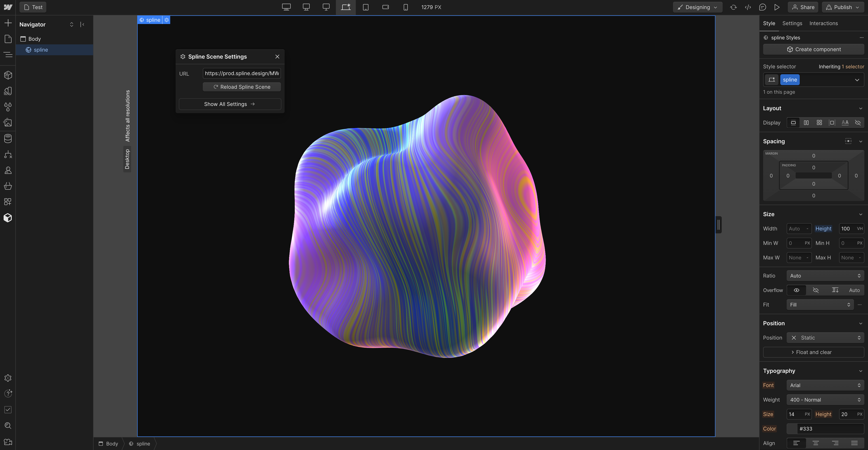The width and height of the screenshot is (868, 450).
Task: Open the comments bubble icon
Action: tap(762, 7)
